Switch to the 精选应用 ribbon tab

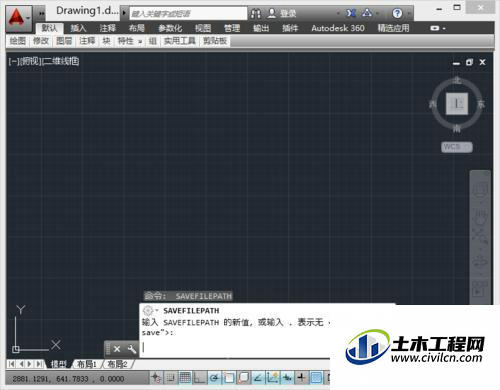(x=393, y=28)
